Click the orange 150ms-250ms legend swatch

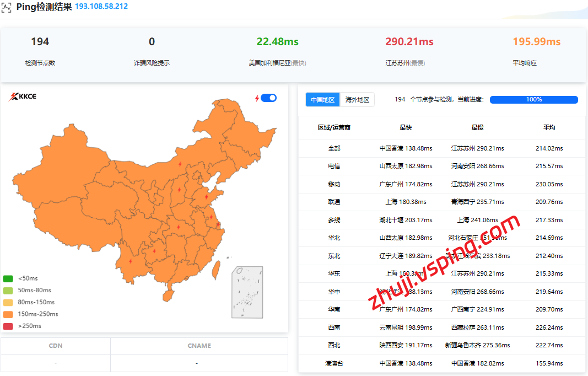point(8,314)
